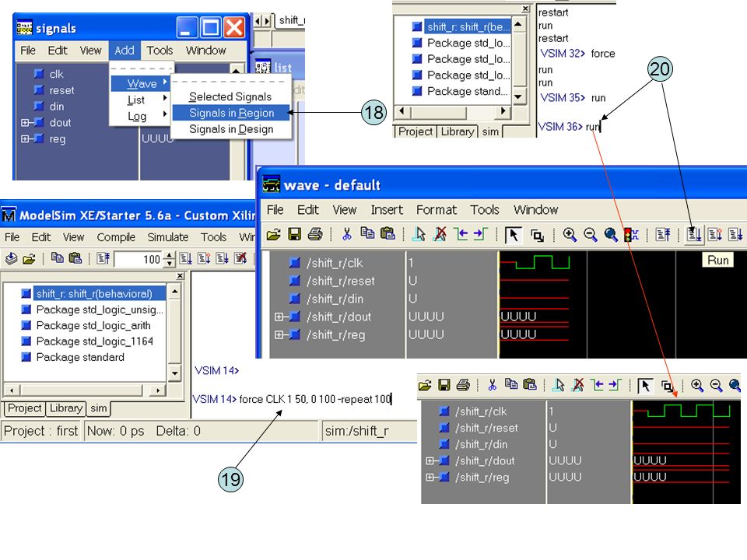This screenshot has height=560, width=747.
Task: Click the Zoom Out magnifier in wave - default toolbar
Action: coord(591,235)
